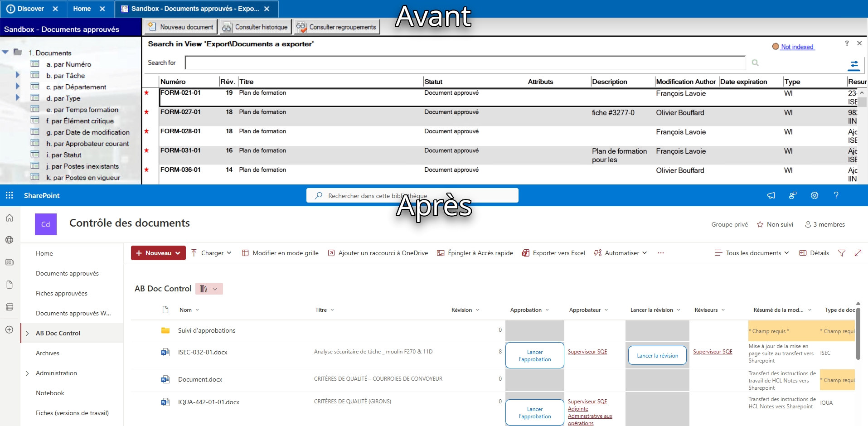
Task: Open the SharePoint app launcher waffle
Action: [9, 195]
